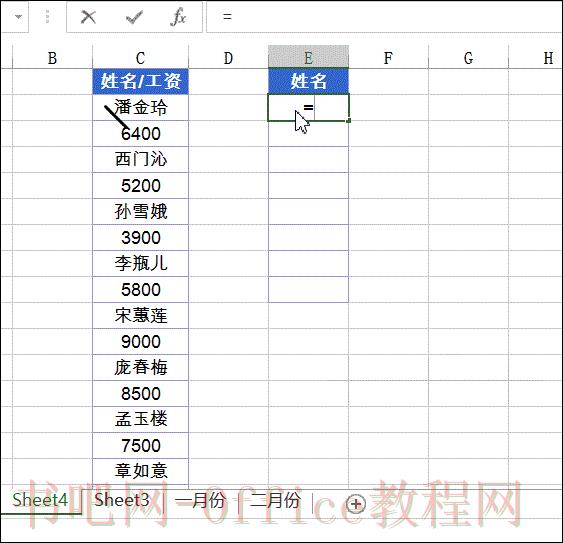
Task: Select column C header
Action: pos(140,57)
